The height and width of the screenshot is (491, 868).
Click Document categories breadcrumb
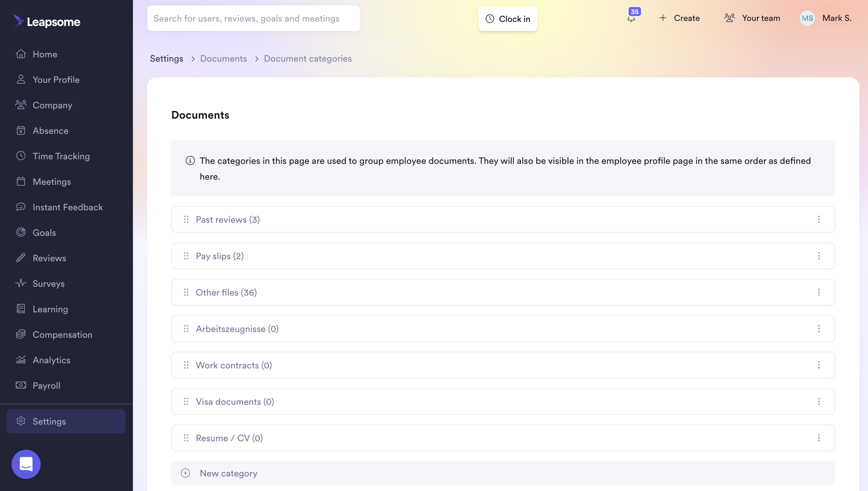tap(307, 58)
